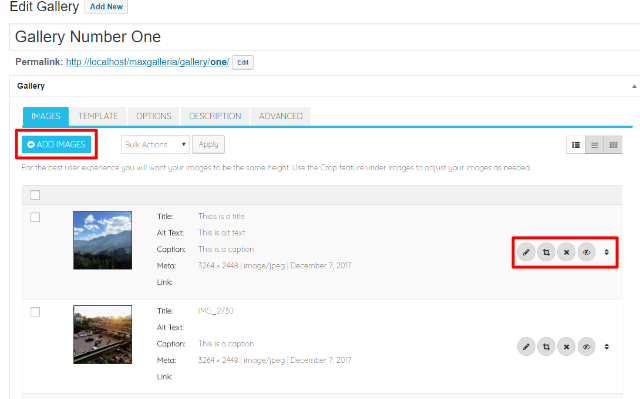The height and width of the screenshot is (399, 640).
Task: Open the Description tab
Action: coord(215,116)
